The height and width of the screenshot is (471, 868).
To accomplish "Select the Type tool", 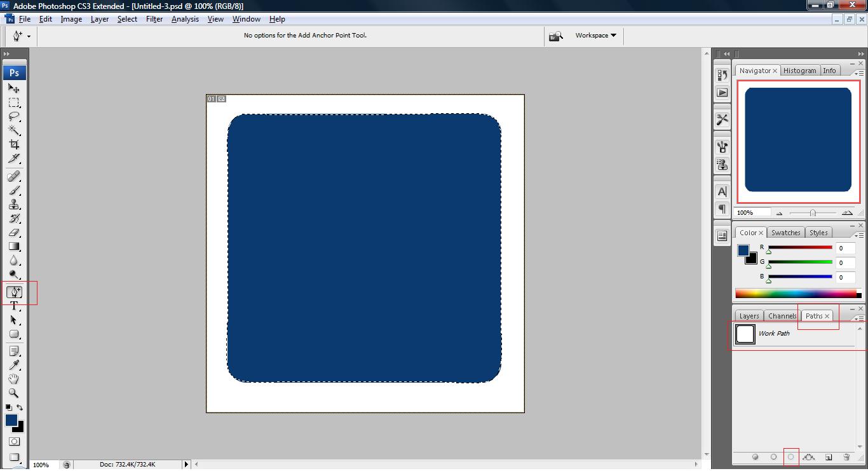I will (14, 306).
